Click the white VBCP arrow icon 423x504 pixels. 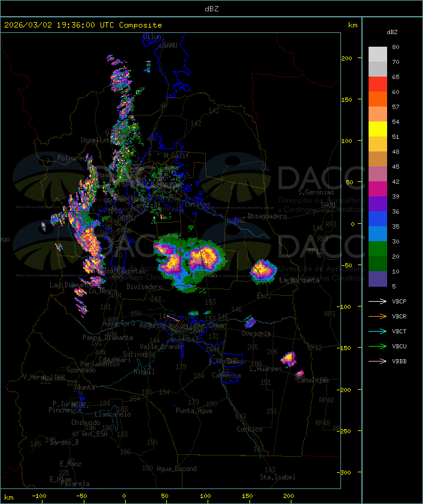coord(378,301)
